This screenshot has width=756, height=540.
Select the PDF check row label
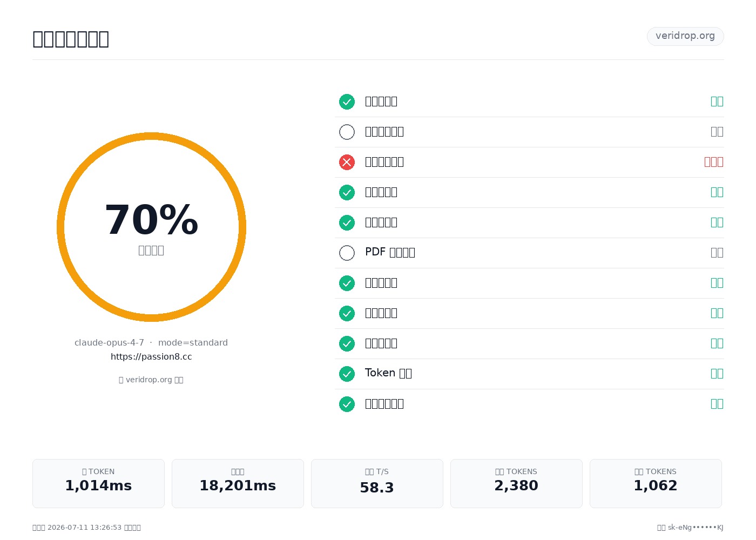click(390, 252)
